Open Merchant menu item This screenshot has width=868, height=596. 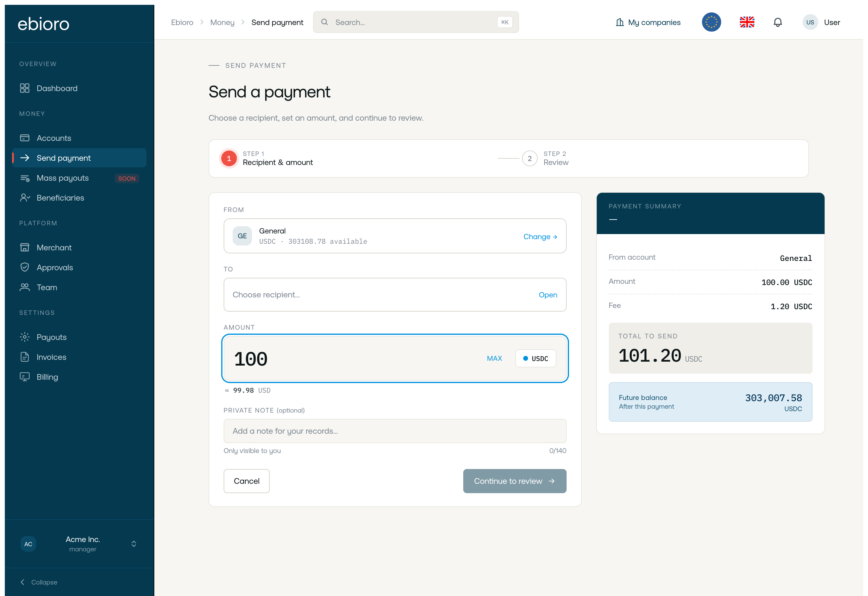[79, 247]
